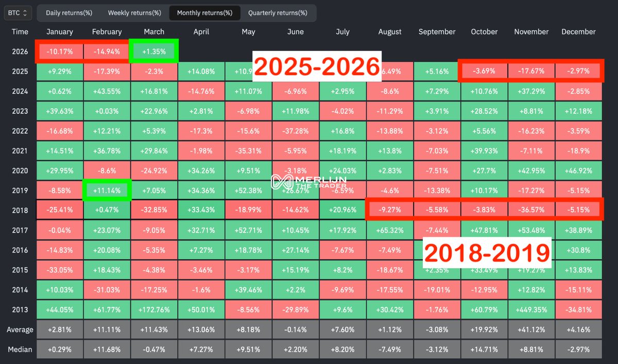Select the Average November value +41.12%
618x364 pixels.
(x=531, y=330)
